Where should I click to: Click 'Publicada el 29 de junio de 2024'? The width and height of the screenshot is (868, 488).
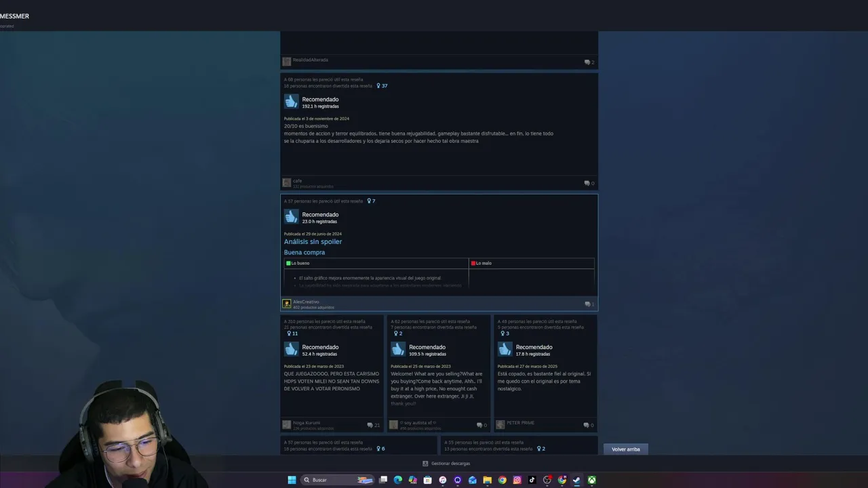313,234
